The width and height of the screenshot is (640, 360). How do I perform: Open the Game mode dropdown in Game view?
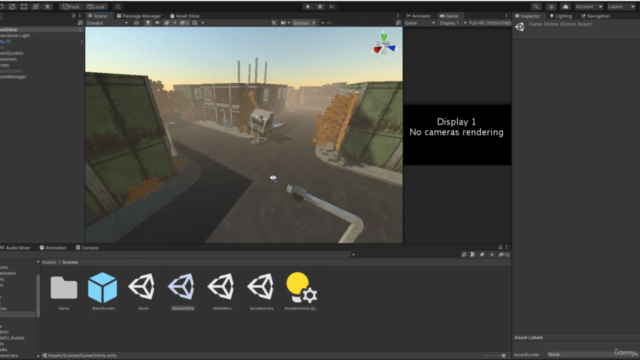pos(420,23)
